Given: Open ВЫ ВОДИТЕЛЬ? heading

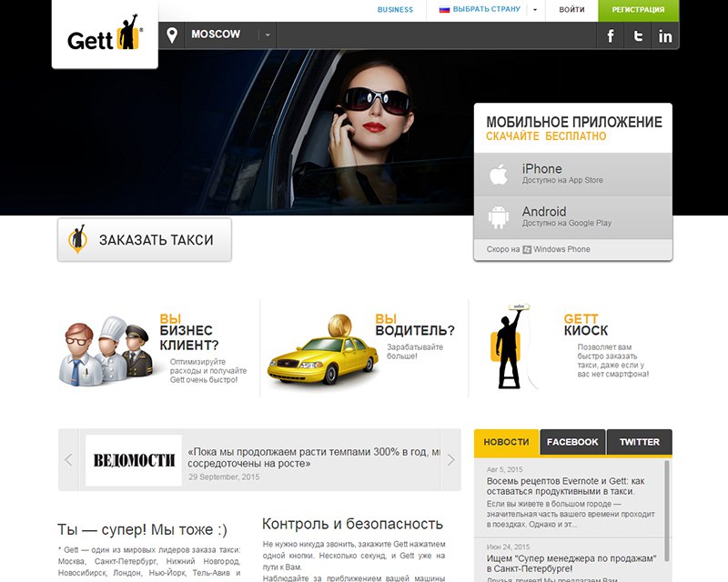Looking at the screenshot, I should (x=415, y=325).
